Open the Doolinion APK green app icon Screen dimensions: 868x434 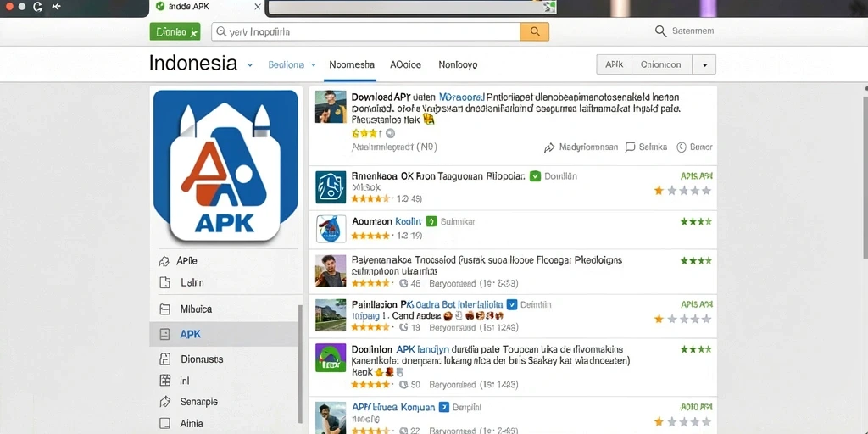(331, 358)
